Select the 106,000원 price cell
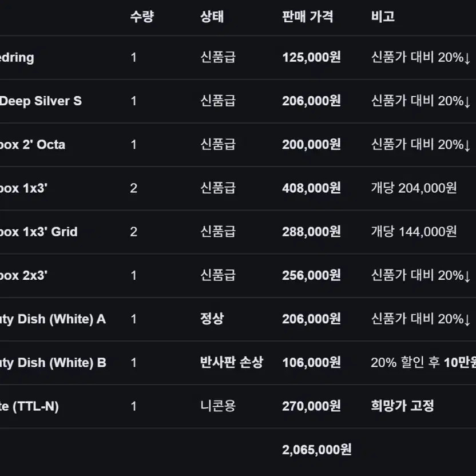 coord(311,363)
